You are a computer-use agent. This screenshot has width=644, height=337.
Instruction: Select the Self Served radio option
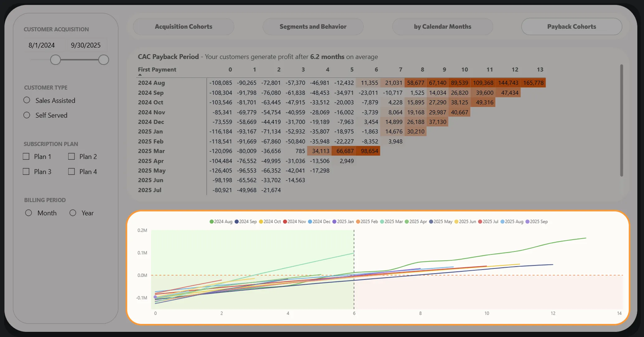pyautogui.click(x=27, y=115)
